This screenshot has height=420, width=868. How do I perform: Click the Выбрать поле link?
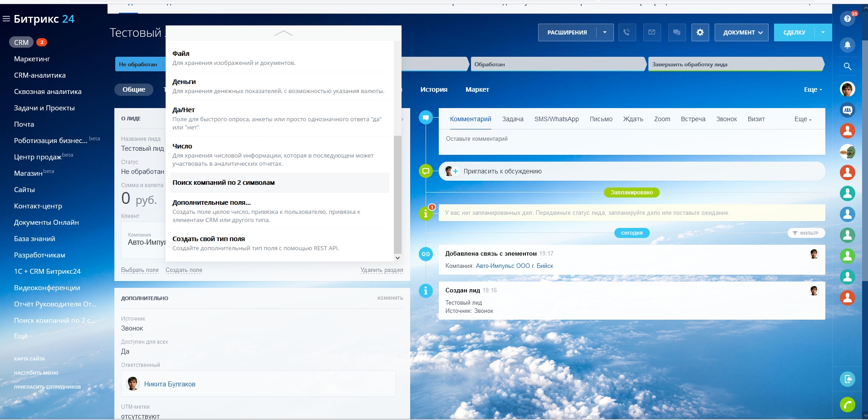[x=140, y=270]
